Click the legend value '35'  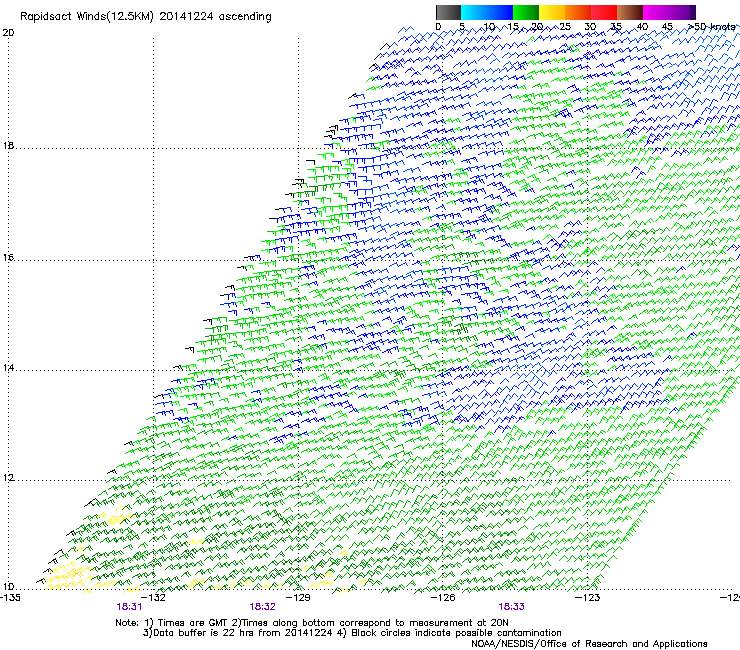coord(616,27)
